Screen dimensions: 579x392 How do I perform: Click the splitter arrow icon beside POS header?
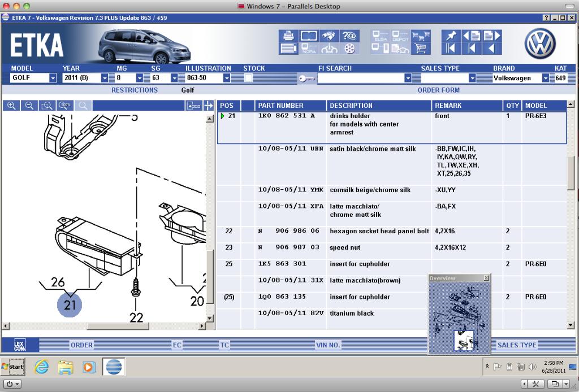(209, 106)
